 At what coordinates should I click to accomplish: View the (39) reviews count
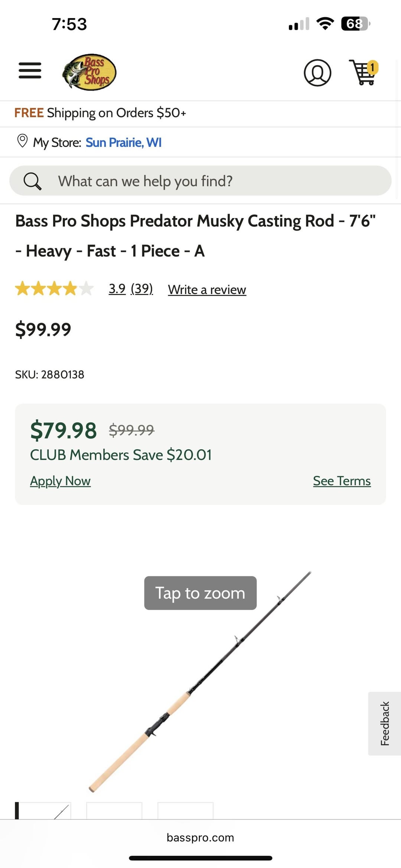tap(142, 289)
